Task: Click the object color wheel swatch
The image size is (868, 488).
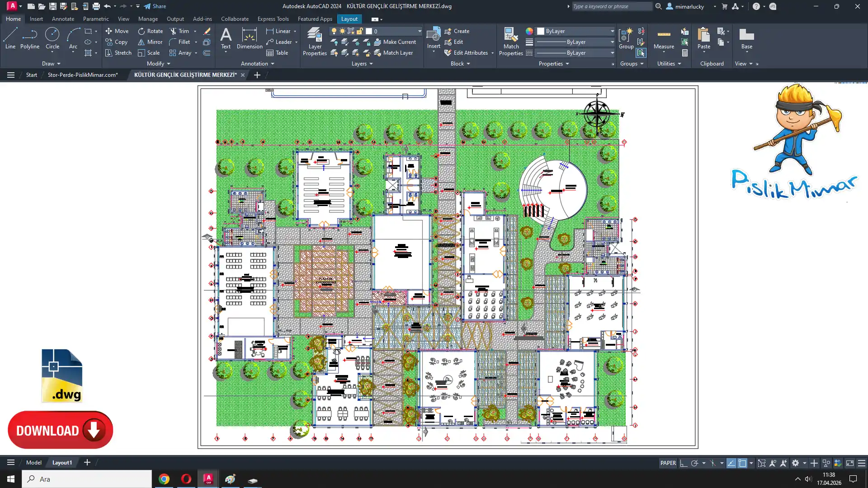Action: pyautogui.click(x=529, y=31)
